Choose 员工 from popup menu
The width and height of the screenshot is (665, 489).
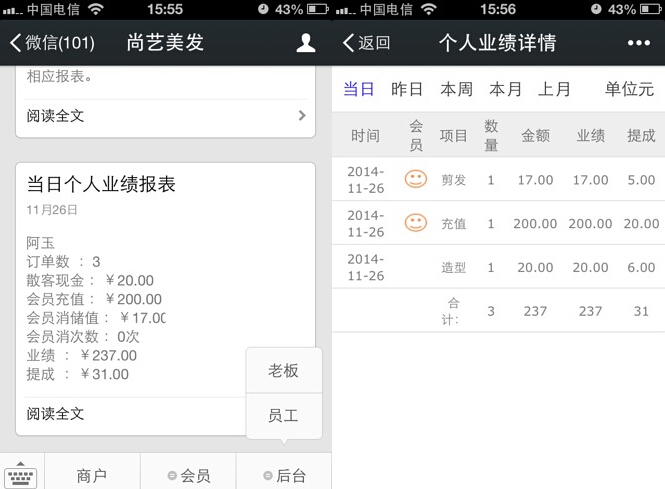point(283,416)
